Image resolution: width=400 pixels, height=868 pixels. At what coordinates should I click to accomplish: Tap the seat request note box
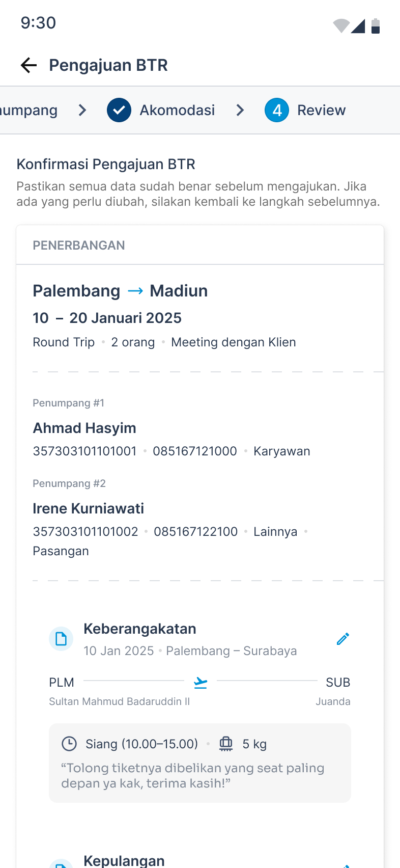point(200,763)
